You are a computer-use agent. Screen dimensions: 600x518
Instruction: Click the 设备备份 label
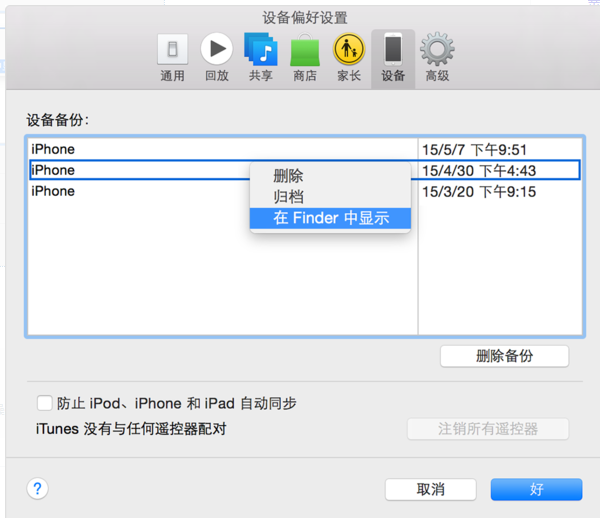pyautogui.click(x=57, y=120)
